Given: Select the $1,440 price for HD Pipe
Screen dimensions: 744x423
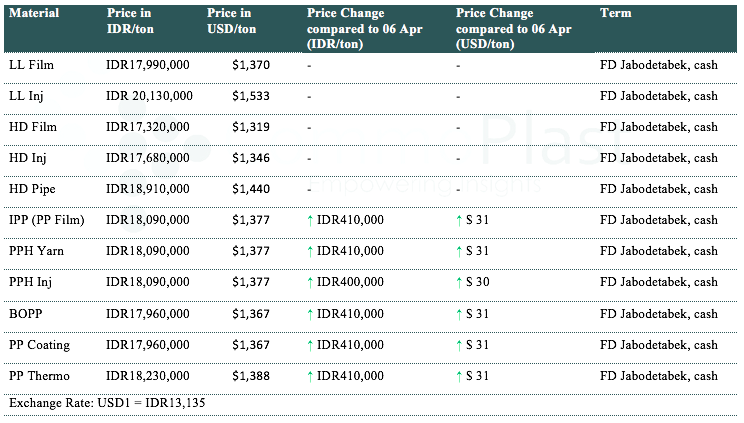Looking at the screenshot, I should click(251, 189).
